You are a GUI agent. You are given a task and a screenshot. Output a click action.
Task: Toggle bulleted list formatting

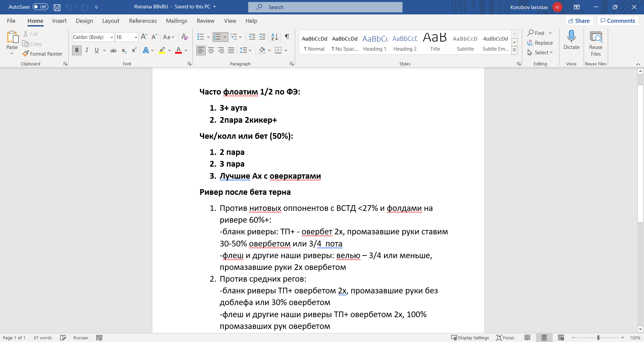click(201, 37)
